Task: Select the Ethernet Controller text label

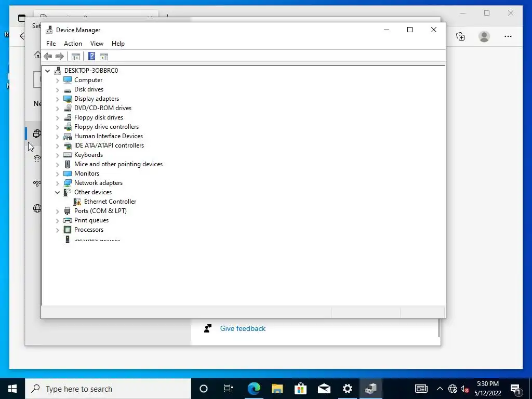Action: coord(110,202)
